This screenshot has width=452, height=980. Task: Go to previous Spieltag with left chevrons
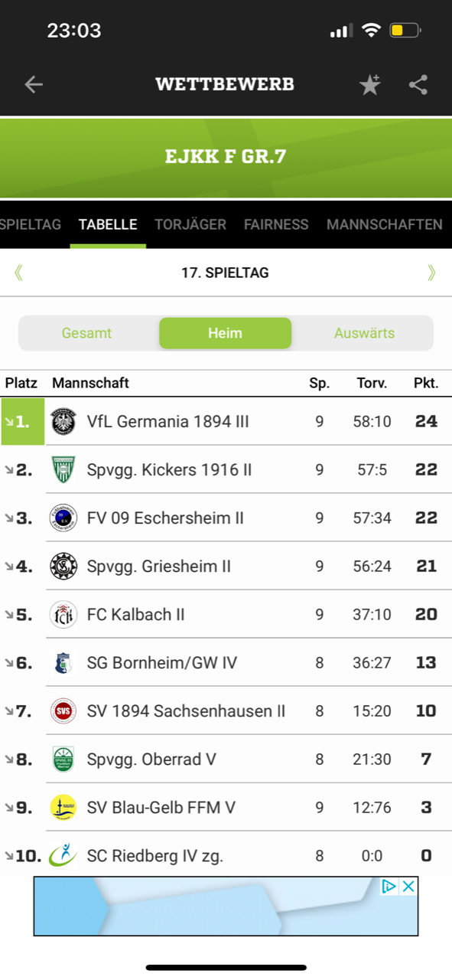(x=18, y=273)
